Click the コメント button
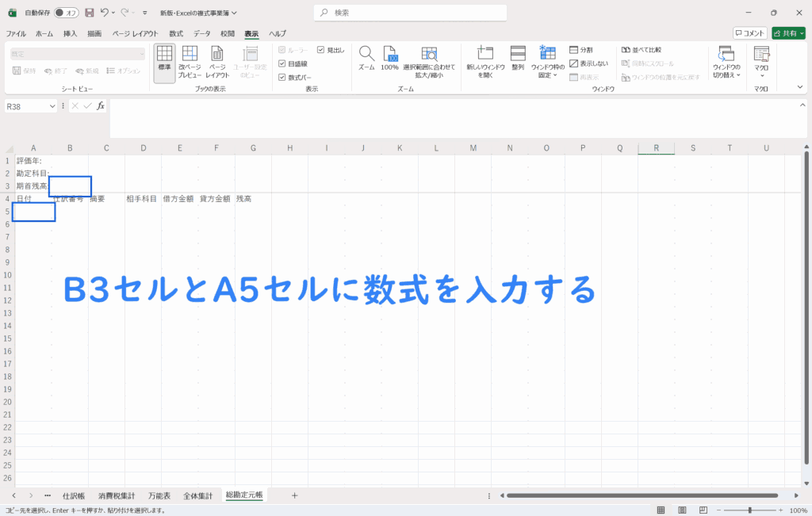The height and width of the screenshot is (516, 812). pyautogui.click(x=749, y=33)
